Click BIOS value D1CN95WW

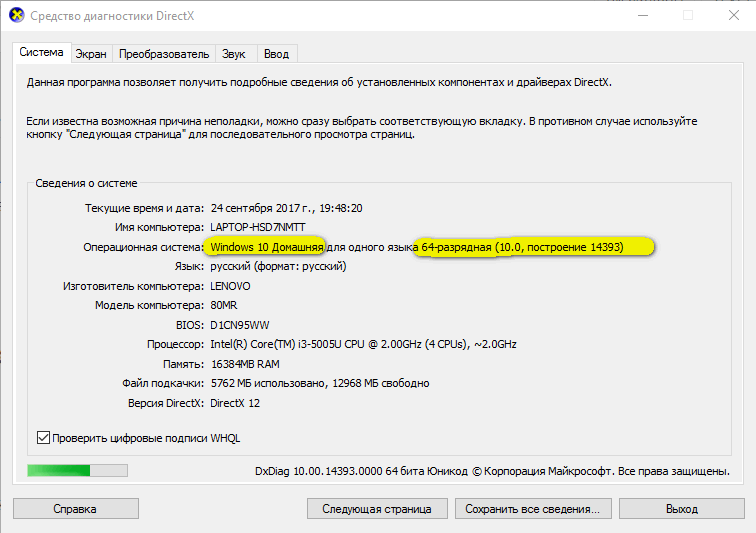pyautogui.click(x=240, y=325)
